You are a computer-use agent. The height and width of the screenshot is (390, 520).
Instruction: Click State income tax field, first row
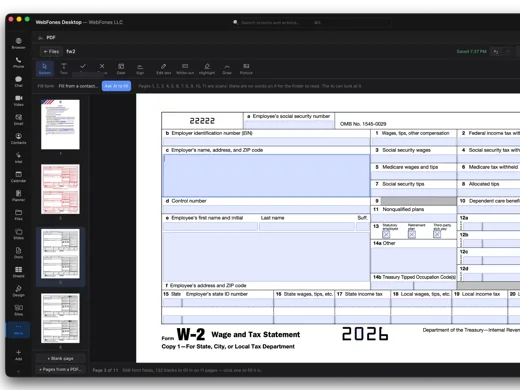point(362,303)
